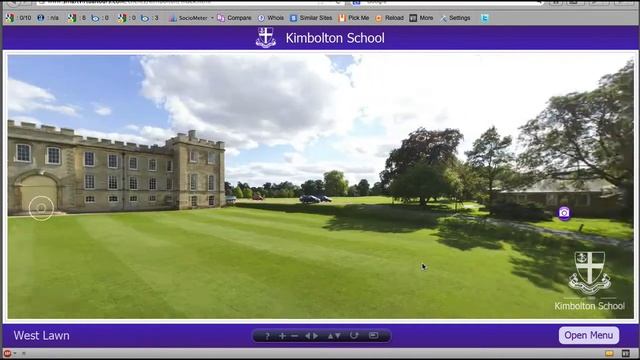Click the Open Menu button
640x360 pixels.
point(589,335)
